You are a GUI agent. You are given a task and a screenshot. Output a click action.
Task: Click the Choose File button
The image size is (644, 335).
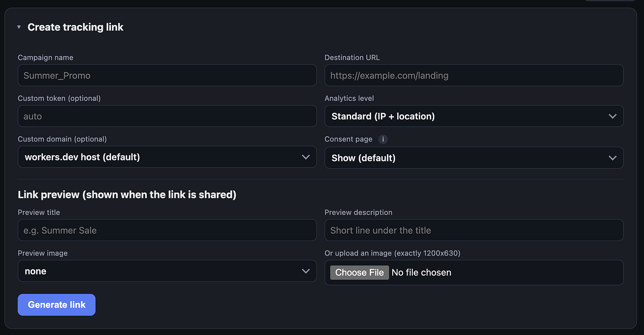[360, 272]
